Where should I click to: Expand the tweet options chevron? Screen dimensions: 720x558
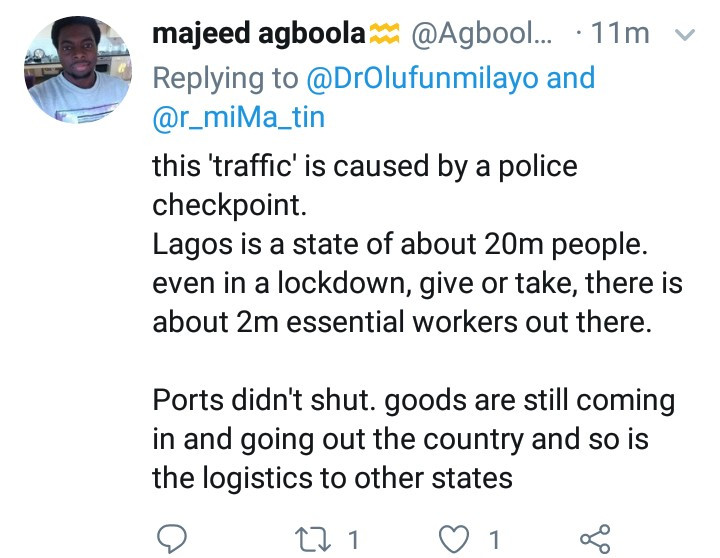pos(685,35)
